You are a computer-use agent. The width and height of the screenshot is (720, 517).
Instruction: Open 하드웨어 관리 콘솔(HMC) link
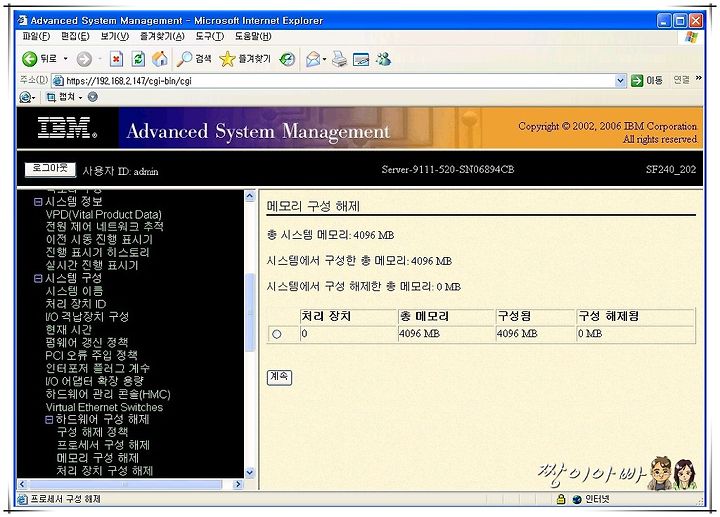108,394
